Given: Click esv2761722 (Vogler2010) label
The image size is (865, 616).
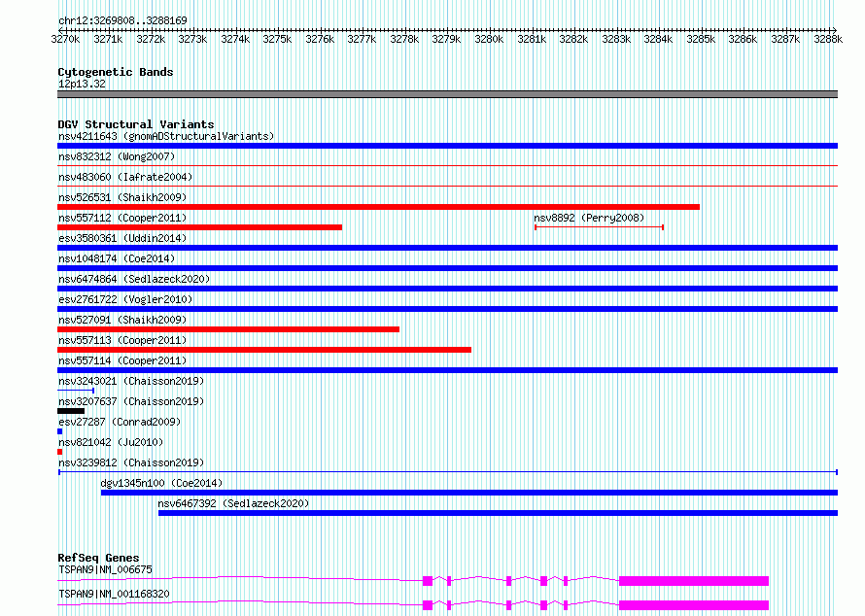Looking at the screenshot, I should click(x=125, y=299).
